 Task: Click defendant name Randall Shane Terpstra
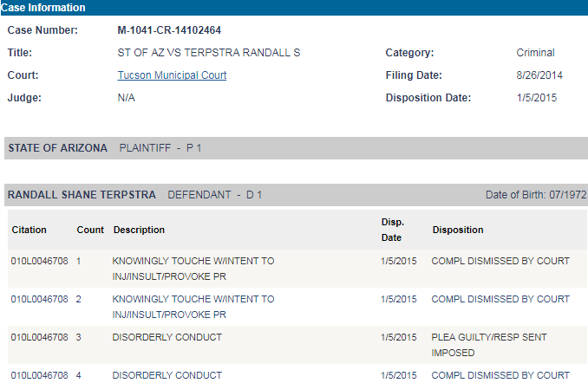(82, 195)
